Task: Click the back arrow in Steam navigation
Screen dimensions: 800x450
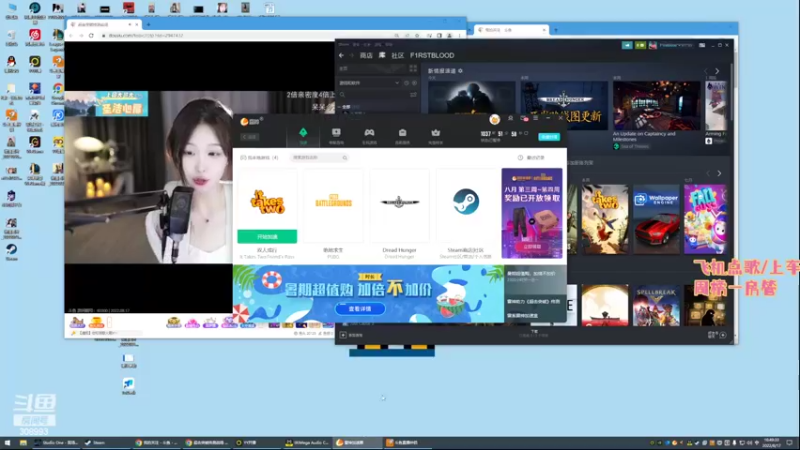Action: coord(341,55)
